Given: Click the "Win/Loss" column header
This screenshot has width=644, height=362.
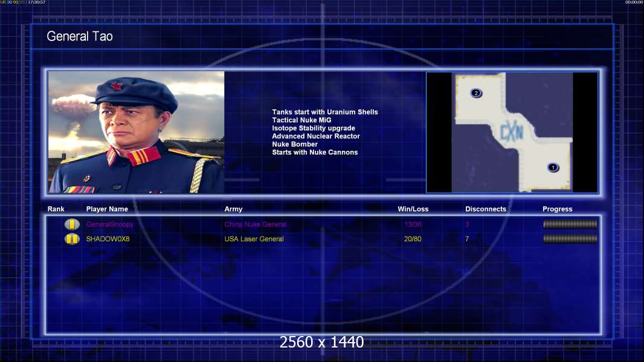Looking at the screenshot, I should 413,209.
